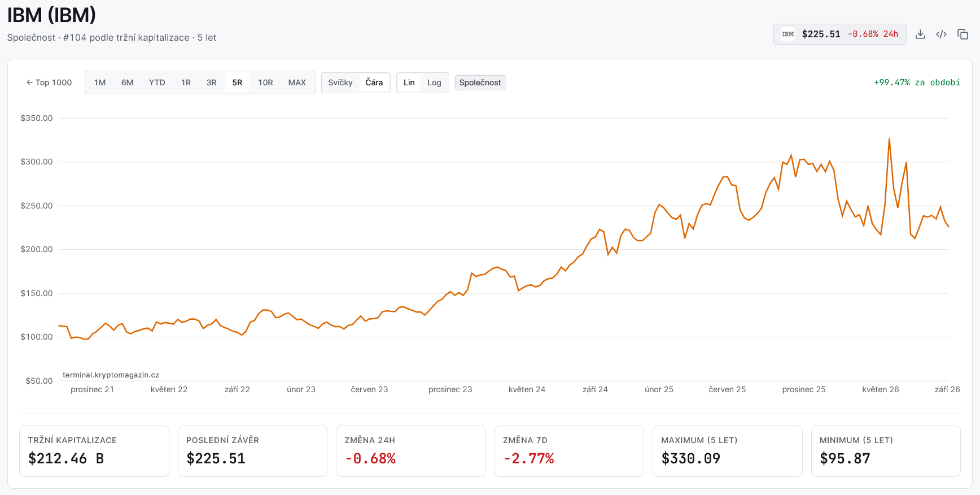Choose Lin linear scale
This screenshot has width=980, height=495.
[x=409, y=82]
